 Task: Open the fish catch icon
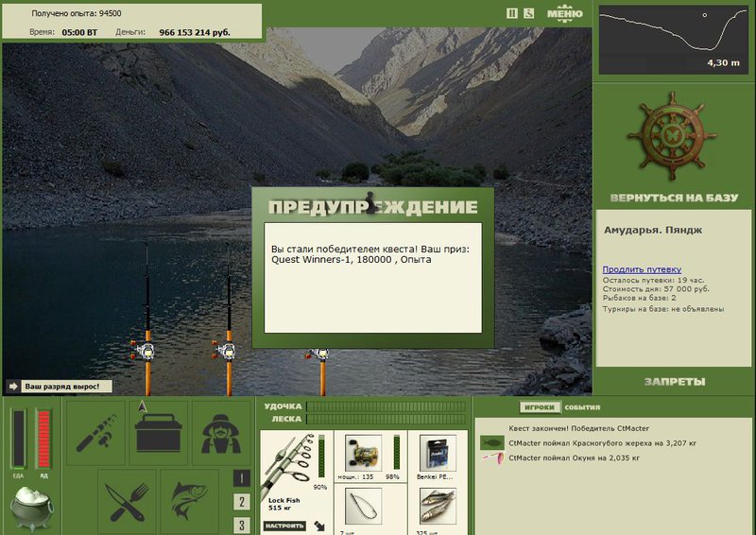189,502
